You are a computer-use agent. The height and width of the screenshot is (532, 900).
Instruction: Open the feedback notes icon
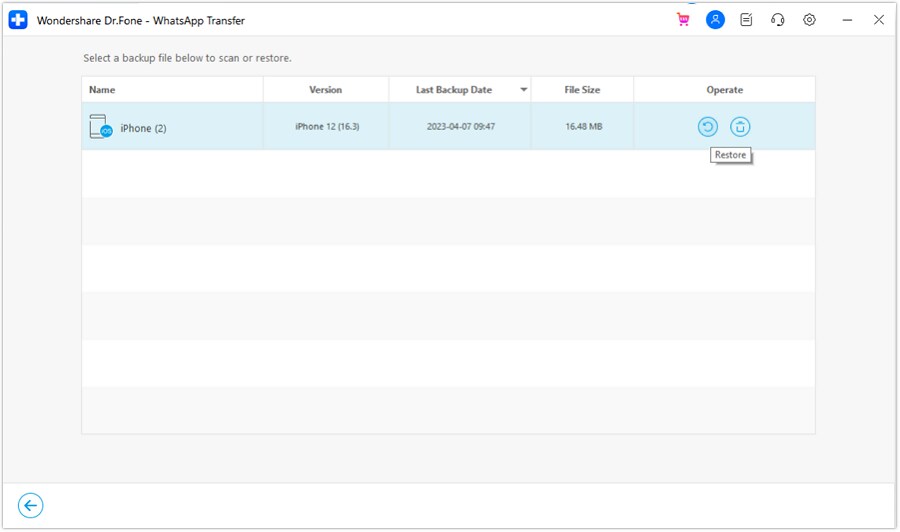click(746, 20)
